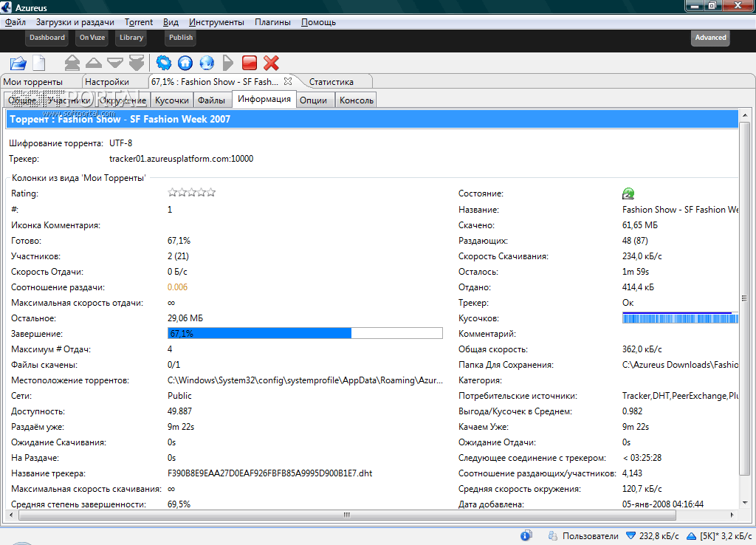The width and height of the screenshot is (756, 545).
Task: Click the 232,8 кБ/с download speed value
Action: (659, 536)
